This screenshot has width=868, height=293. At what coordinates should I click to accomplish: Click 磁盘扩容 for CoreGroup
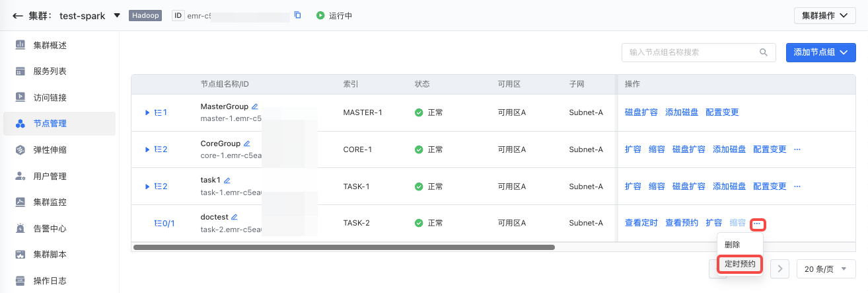(689, 149)
